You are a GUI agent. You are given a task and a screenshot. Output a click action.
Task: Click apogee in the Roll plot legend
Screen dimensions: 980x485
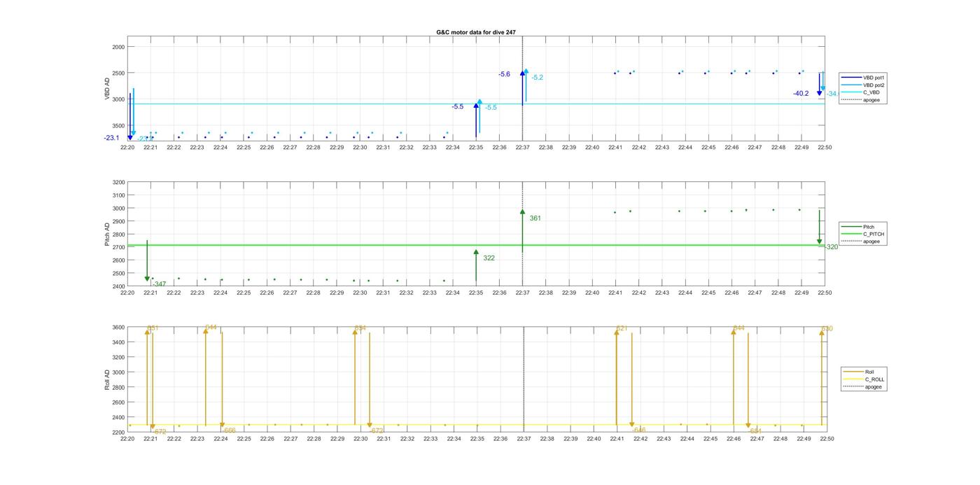tap(863, 387)
